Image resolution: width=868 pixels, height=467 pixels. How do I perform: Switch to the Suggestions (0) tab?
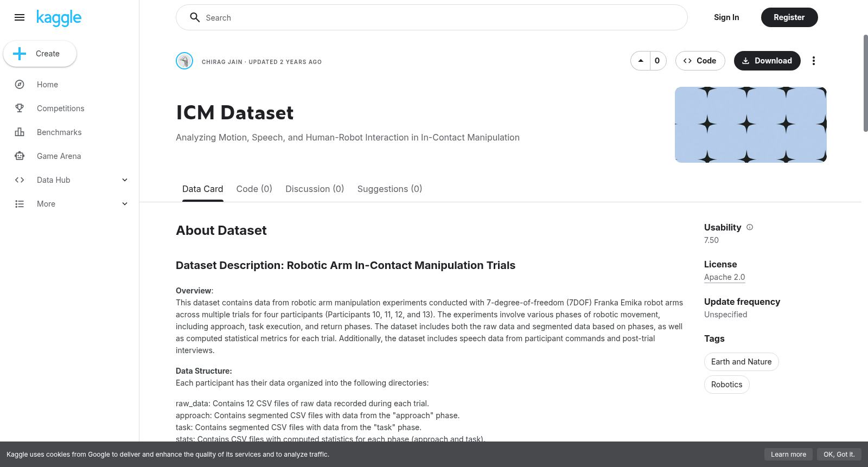point(390,189)
